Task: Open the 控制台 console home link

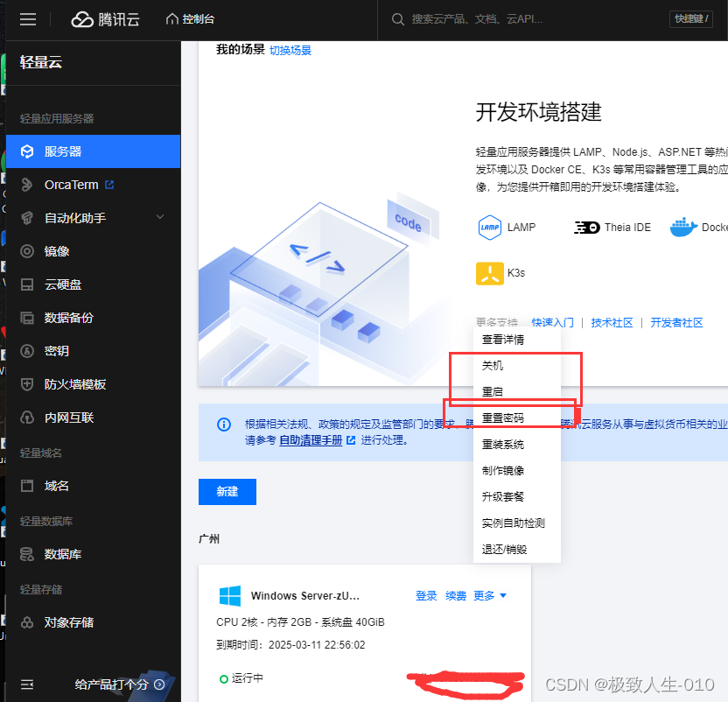Action: (191, 19)
